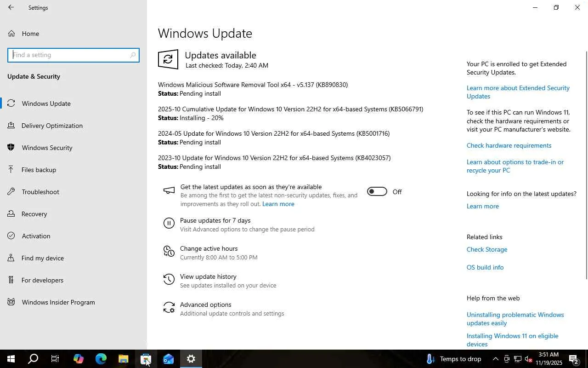
Task: Open 'View update history'
Action: pyautogui.click(x=208, y=276)
